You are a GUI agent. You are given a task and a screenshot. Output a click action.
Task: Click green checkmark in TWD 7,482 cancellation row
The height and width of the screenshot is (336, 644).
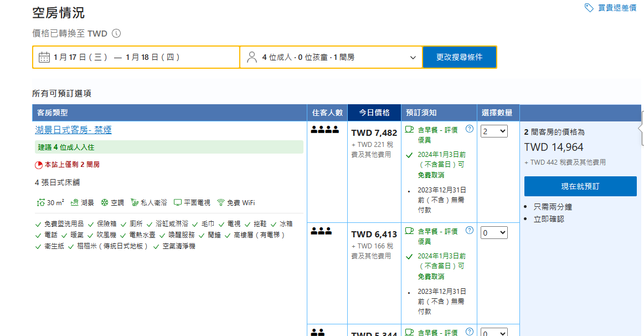(409, 155)
